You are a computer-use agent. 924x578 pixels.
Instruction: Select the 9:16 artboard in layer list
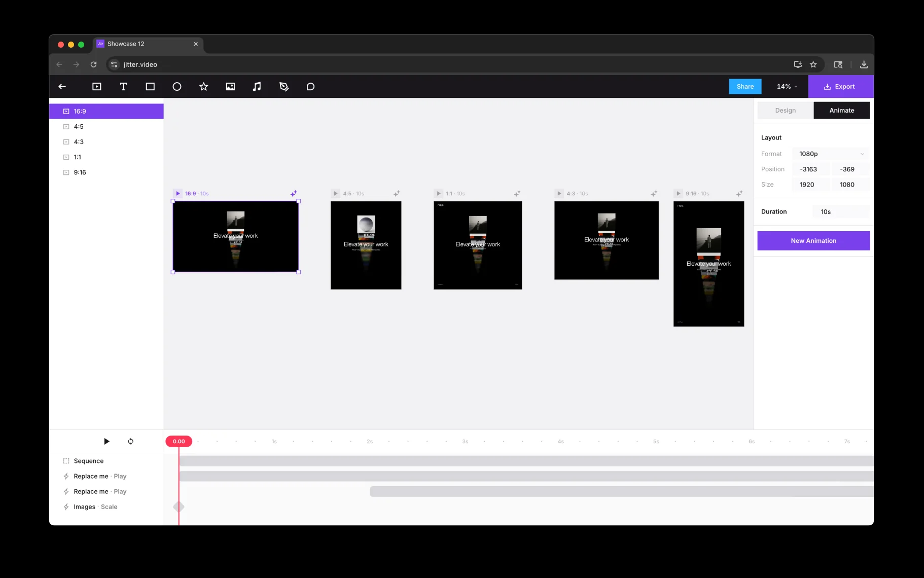click(x=80, y=172)
